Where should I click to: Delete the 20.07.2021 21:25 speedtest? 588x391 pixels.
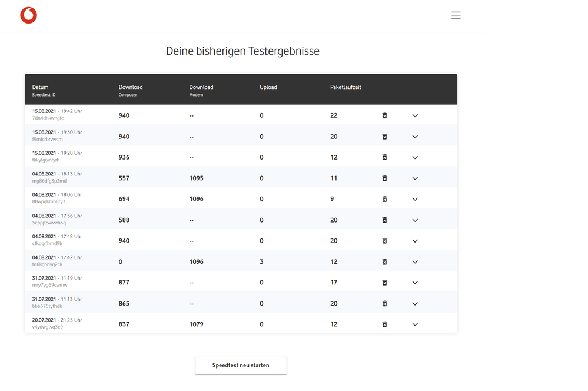point(384,324)
